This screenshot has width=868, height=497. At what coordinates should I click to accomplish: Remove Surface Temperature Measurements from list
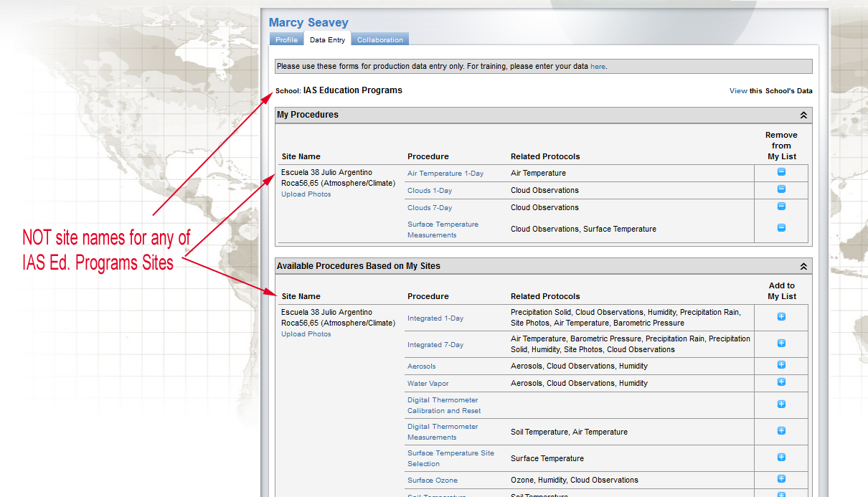781,228
